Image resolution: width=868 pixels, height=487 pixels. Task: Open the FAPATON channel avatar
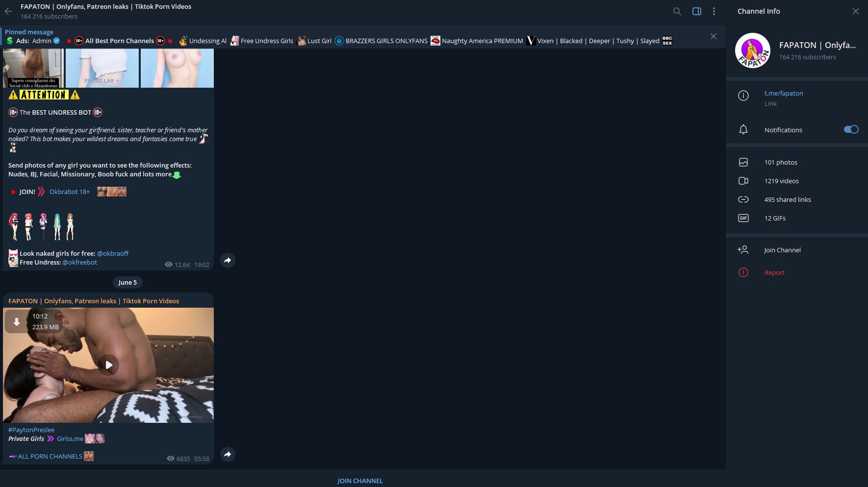[753, 50]
